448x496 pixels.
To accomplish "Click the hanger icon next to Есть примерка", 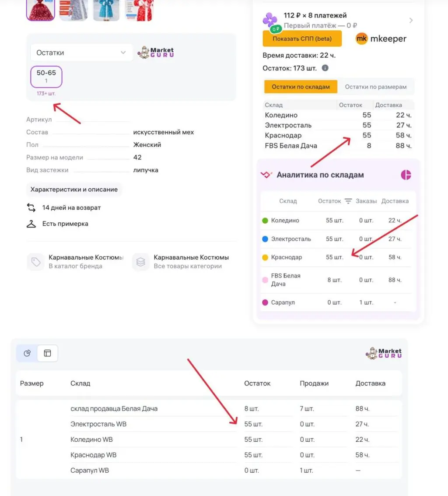I will click(x=31, y=224).
